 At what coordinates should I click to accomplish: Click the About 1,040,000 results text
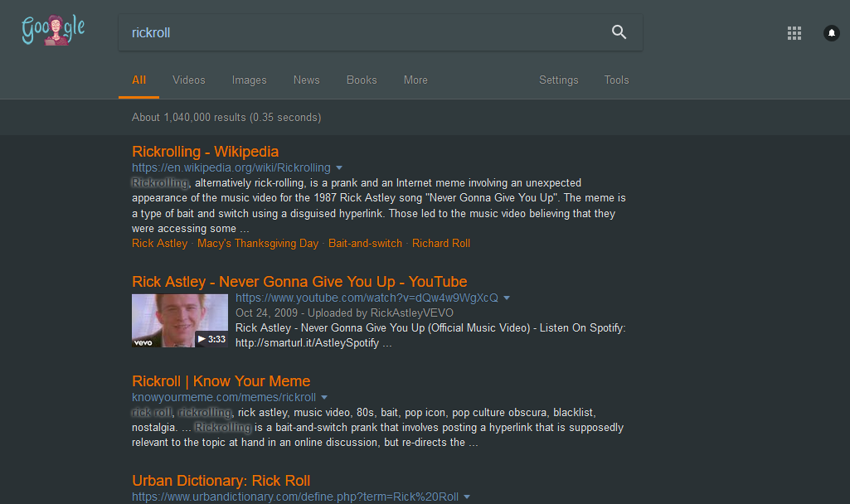click(x=226, y=117)
